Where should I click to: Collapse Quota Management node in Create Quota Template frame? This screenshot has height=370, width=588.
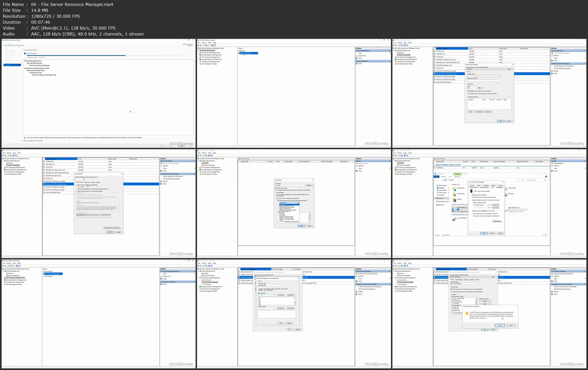point(394,50)
